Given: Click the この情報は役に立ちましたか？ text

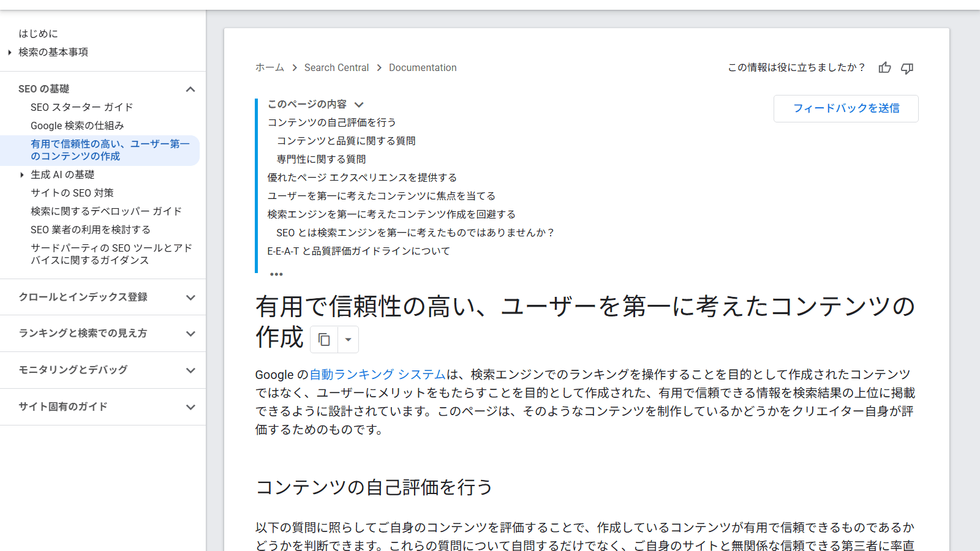Looking at the screenshot, I should (796, 67).
